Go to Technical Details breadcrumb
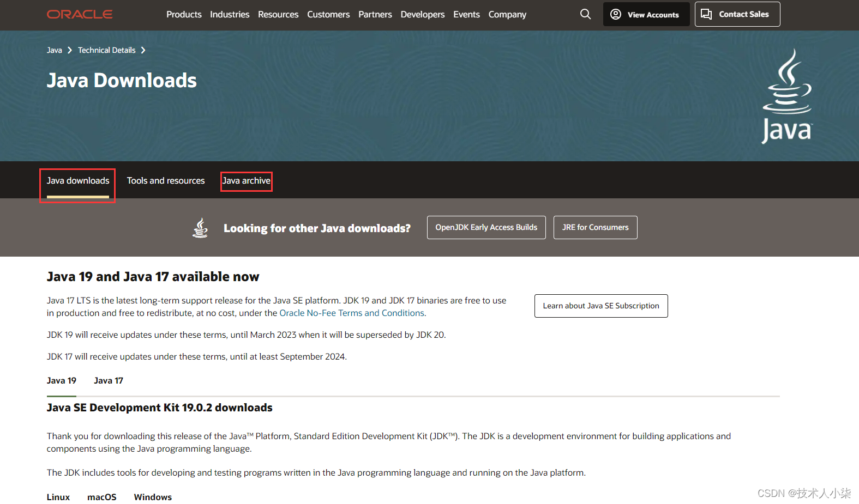Image resolution: width=859 pixels, height=504 pixels. (x=106, y=50)
